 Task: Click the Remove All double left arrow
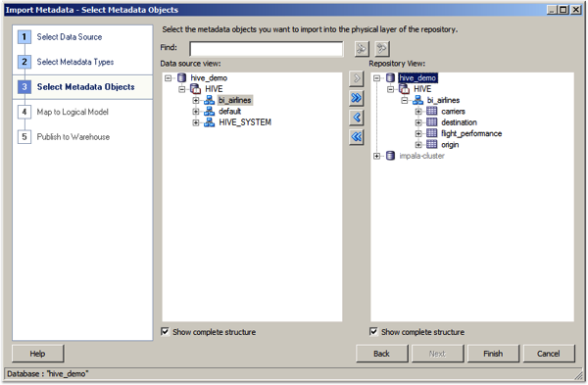click(357, 137)
